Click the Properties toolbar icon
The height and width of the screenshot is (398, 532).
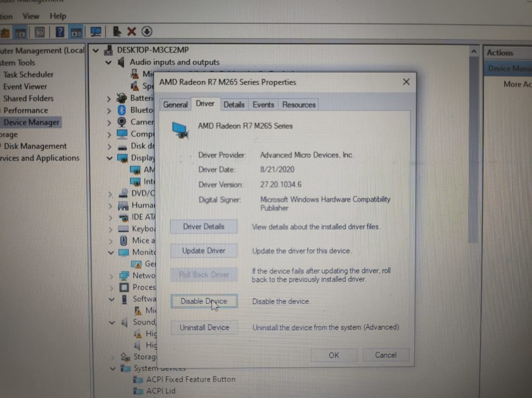pyautogui.click(x=39, y=33)
